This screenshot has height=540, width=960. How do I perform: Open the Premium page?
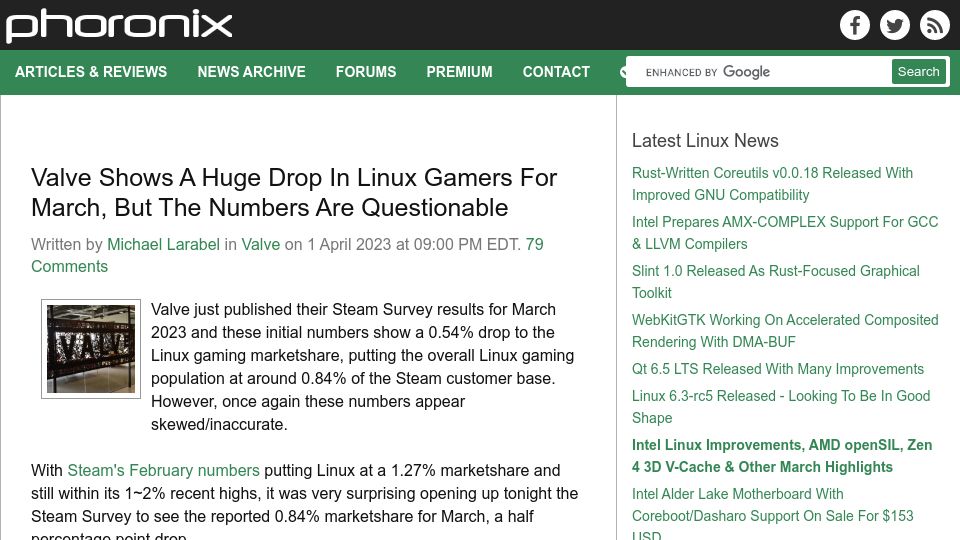click(x=459, y=72)
